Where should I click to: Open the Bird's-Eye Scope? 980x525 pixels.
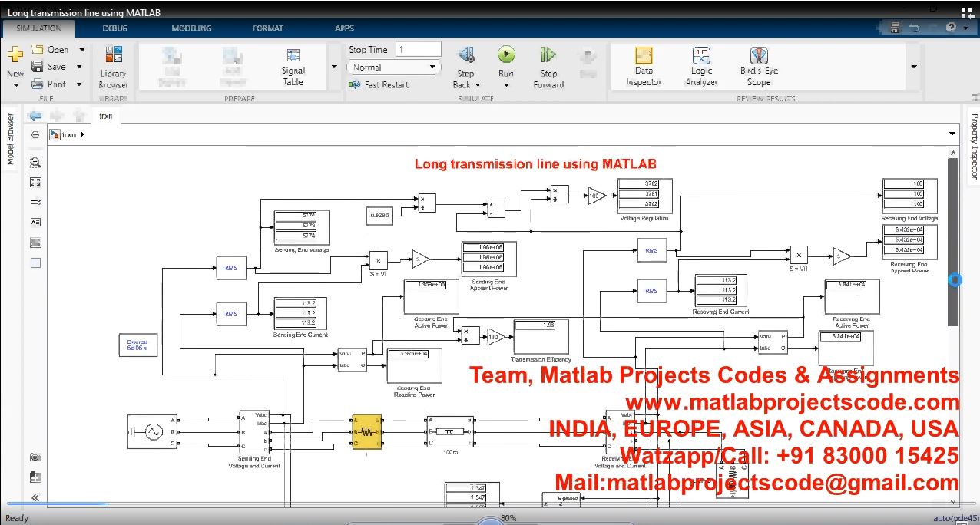(x=759, y=67)
